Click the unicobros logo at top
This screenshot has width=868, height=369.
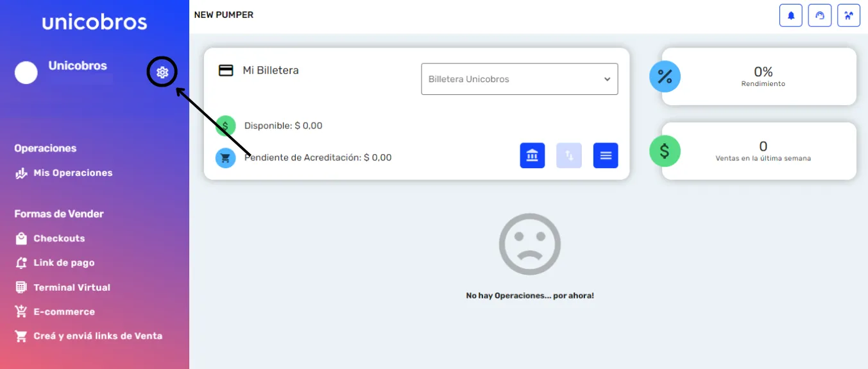click(95, 22)
